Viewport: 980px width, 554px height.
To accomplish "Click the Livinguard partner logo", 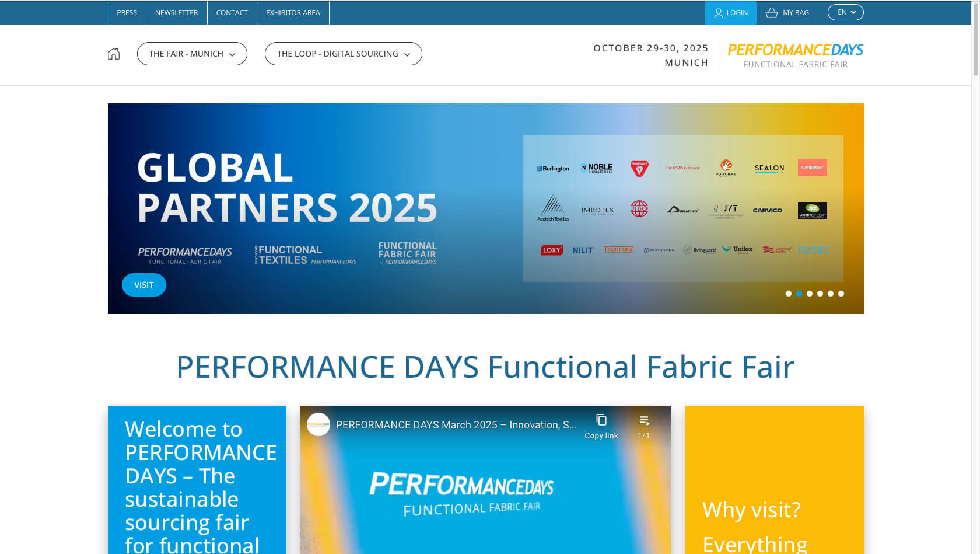I will click(699, 250).
